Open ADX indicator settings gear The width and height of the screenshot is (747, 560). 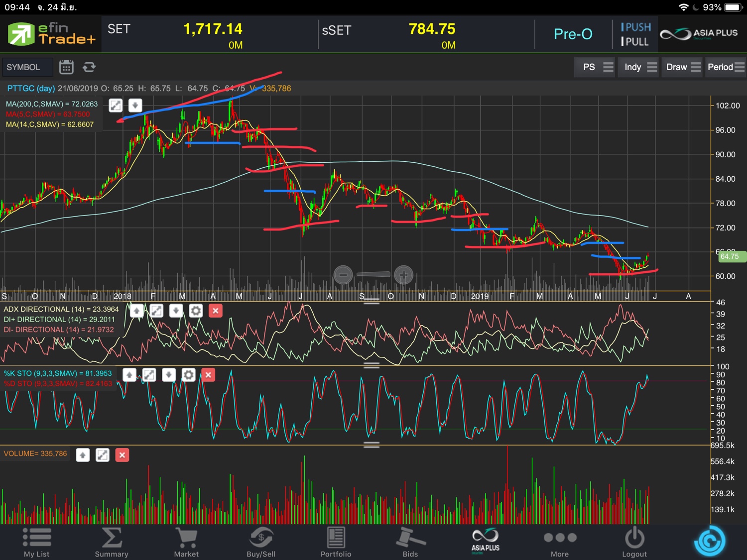click(x=196, y=311)
